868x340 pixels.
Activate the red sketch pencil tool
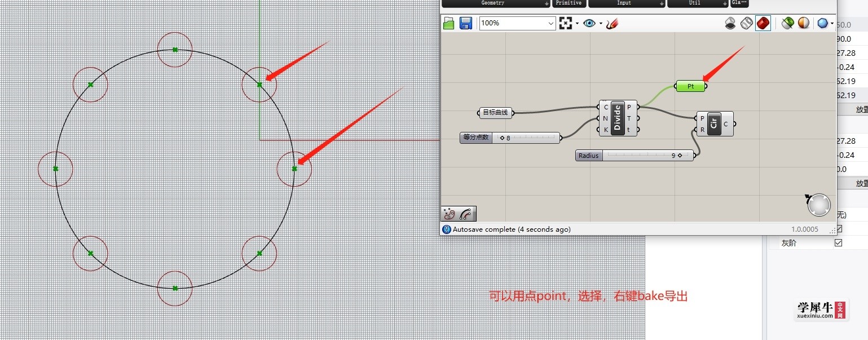(613, 23)
